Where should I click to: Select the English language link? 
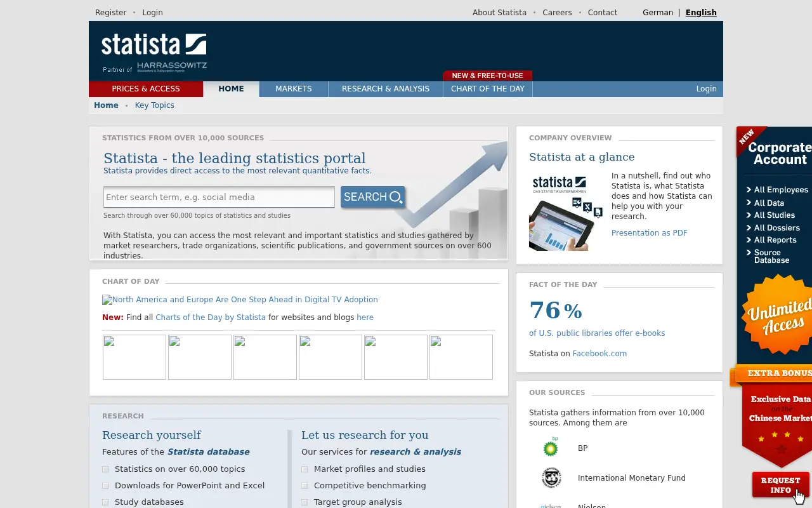click(x=701, y=12)
